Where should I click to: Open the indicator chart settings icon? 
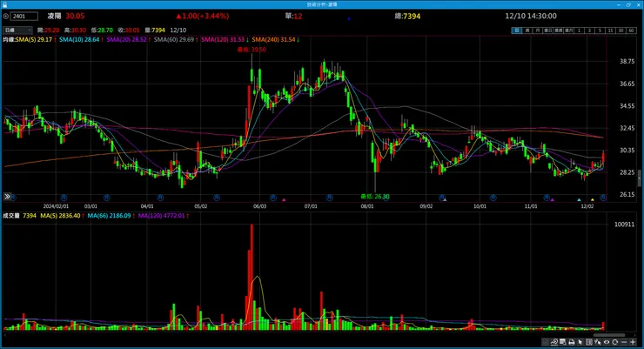click(x=554, y=342)
